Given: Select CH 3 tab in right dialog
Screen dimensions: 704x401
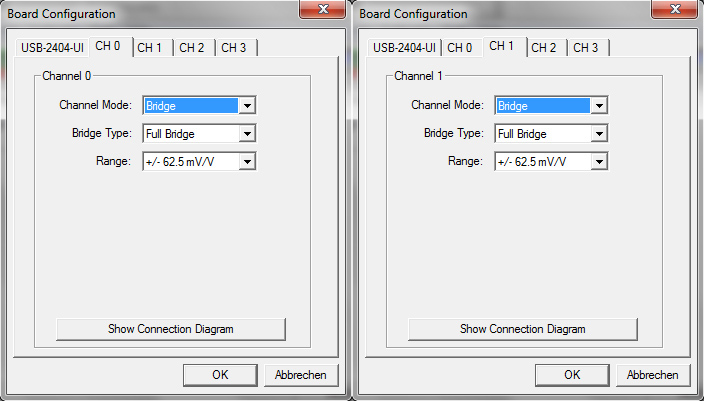Looking at the screenshot, I should point(588,48).
